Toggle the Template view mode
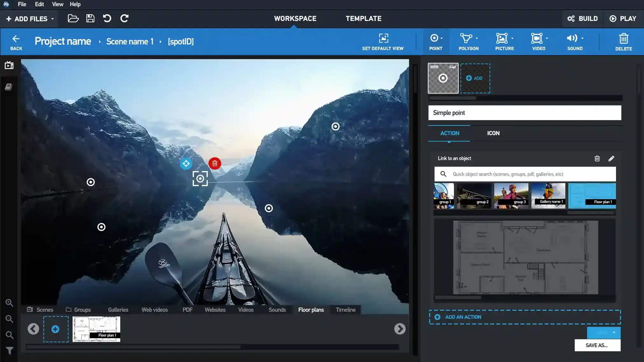Screen dimensions: 644x362 364,18
